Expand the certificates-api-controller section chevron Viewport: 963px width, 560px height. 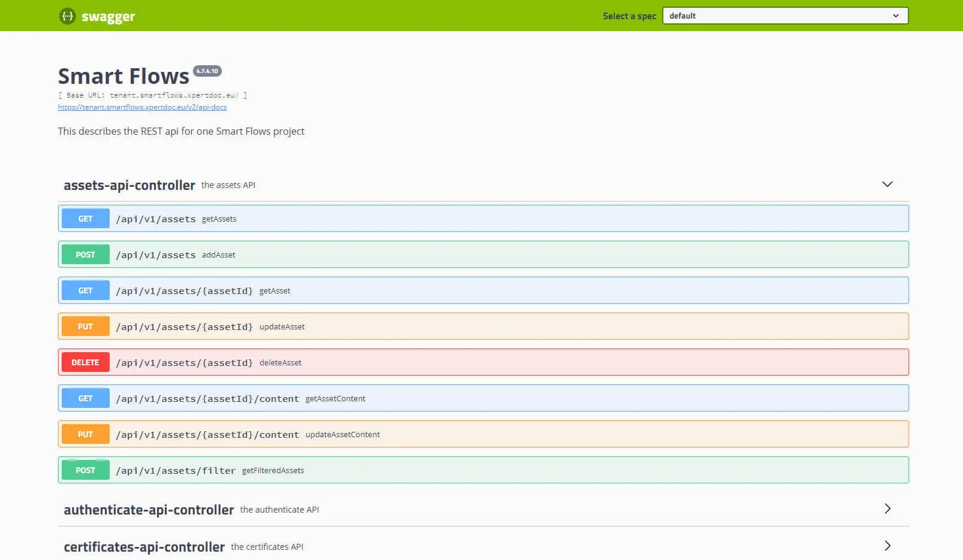pyautogui.click(x=887, y=546)
